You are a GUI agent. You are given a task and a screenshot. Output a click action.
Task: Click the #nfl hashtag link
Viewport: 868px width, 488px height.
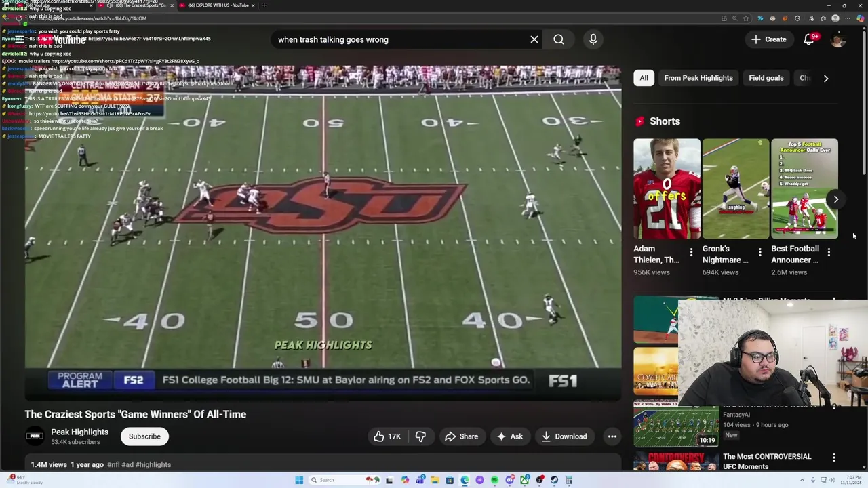pos(113,465)
